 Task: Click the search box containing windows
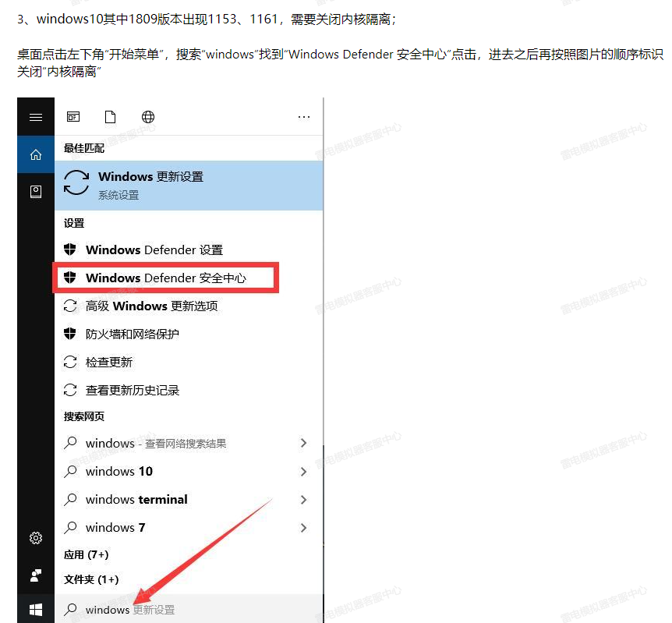tap(189, 609)
